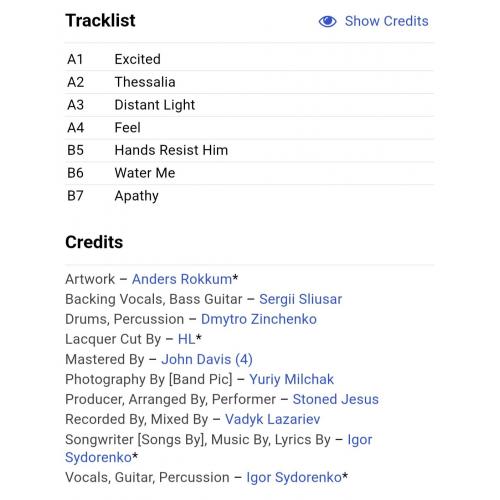Toggle the Show Credits link
500x500 pixels.
(373, 21)
